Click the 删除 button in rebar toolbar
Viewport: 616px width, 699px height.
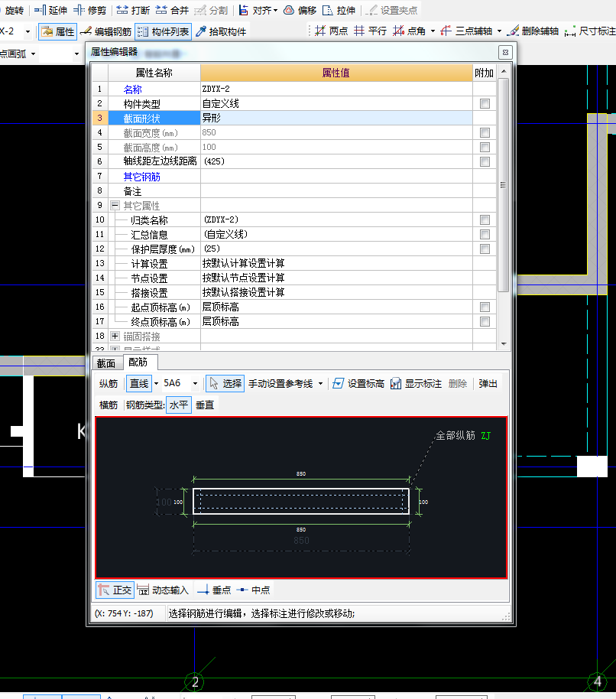click(x=458, y=383)
